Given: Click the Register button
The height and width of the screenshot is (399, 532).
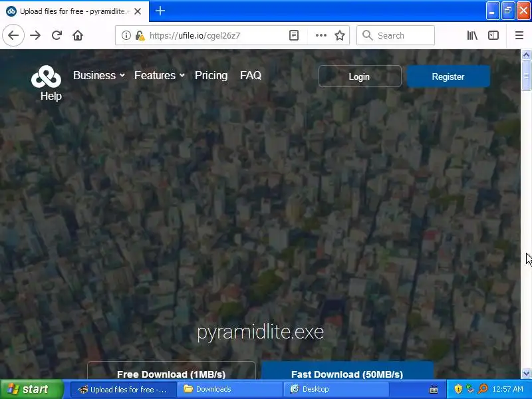Looking at the screenshot, I should coord(448,76).
